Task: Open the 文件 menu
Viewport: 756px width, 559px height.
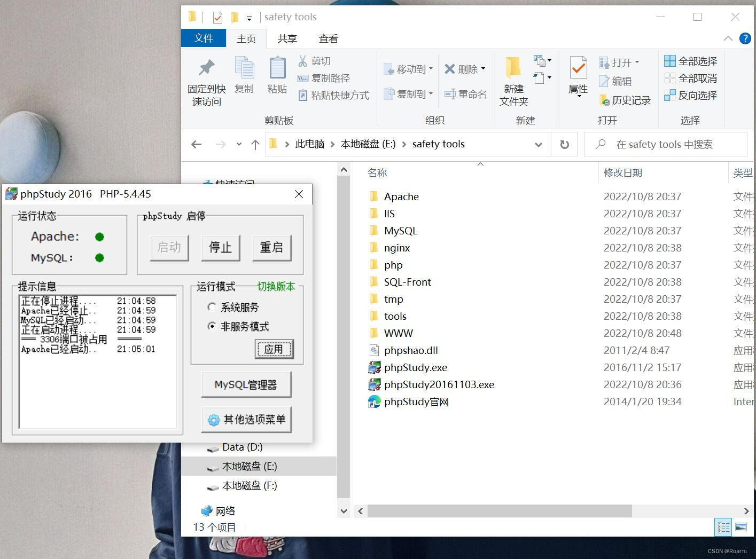Action: pos(204,38)
